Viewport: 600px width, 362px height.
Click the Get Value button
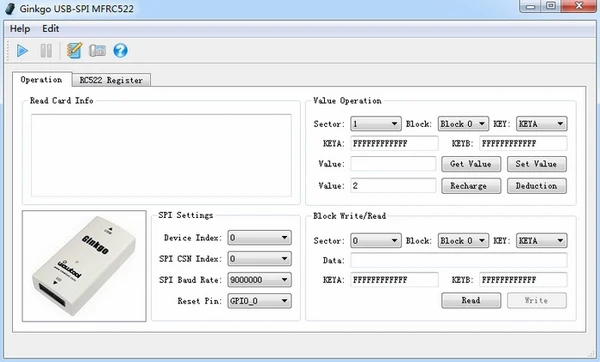click(471, 164)
